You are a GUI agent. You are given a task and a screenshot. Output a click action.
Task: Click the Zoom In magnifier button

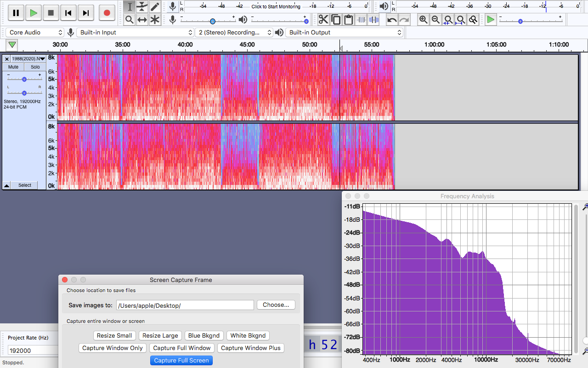click(x=423, y=19)
